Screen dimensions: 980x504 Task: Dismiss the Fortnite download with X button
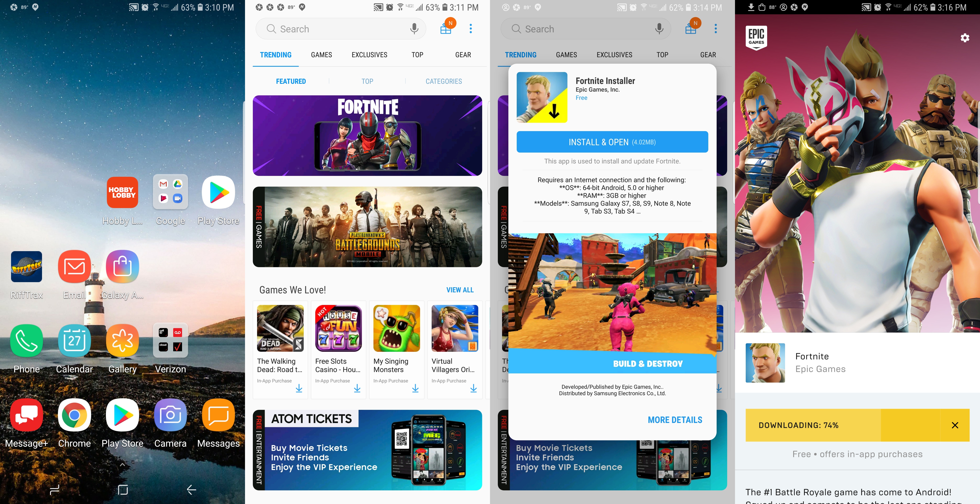pos(956,424)
